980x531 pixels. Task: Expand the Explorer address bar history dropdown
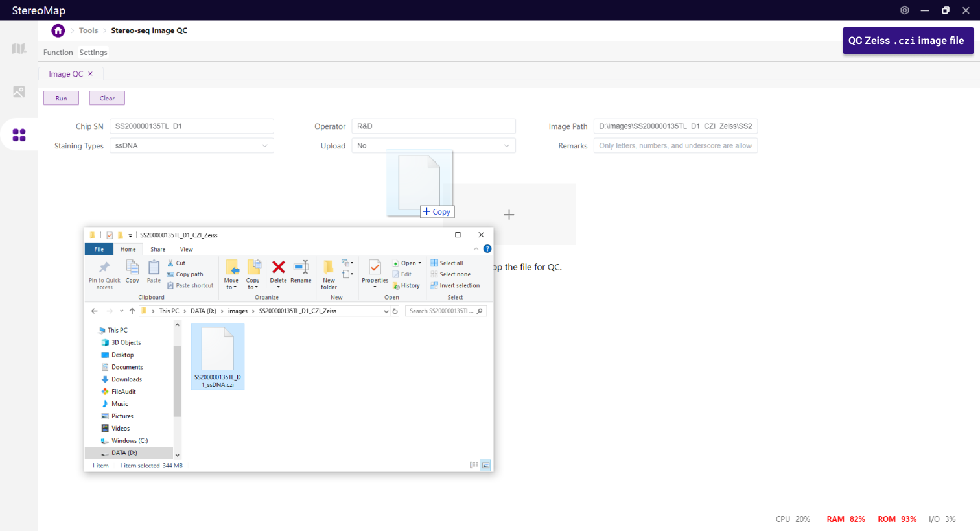pos(386,311)
